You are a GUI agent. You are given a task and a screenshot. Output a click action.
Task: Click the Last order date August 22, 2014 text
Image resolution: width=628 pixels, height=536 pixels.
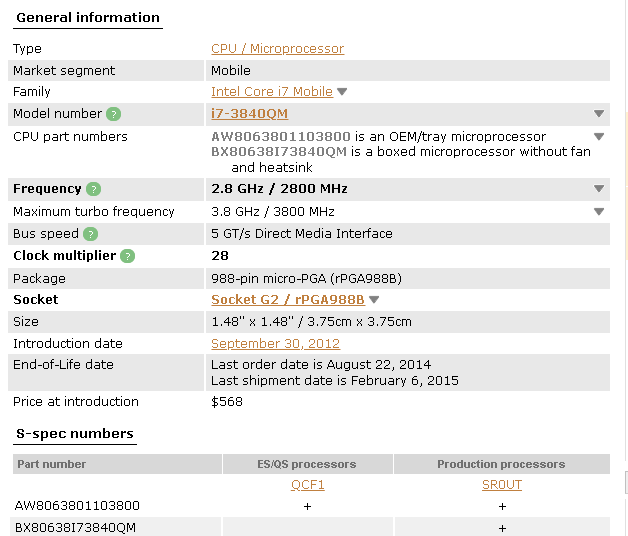(x=321, y=365)
